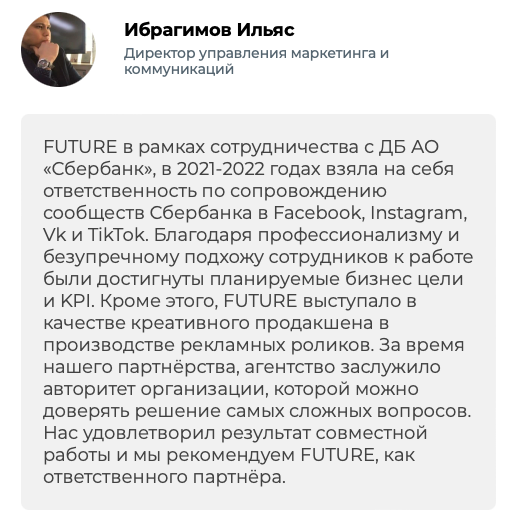The height and width of the screenshot is (518, 518).
Task: Click the word Vk in the review
Action: 54,235
